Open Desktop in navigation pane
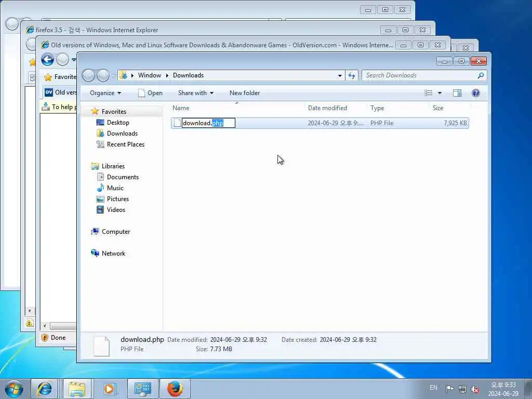The width and height of the screenshot is (532, 399). point(118,123)
